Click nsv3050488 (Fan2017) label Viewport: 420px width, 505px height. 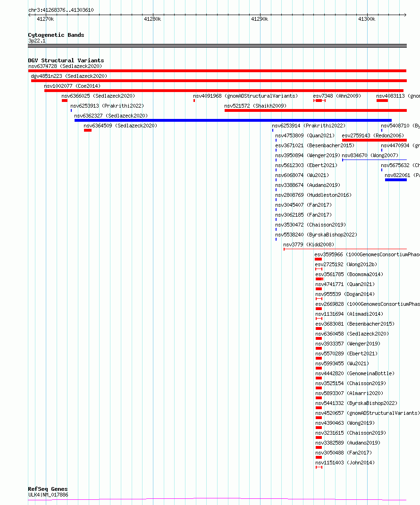coord(344,453)
